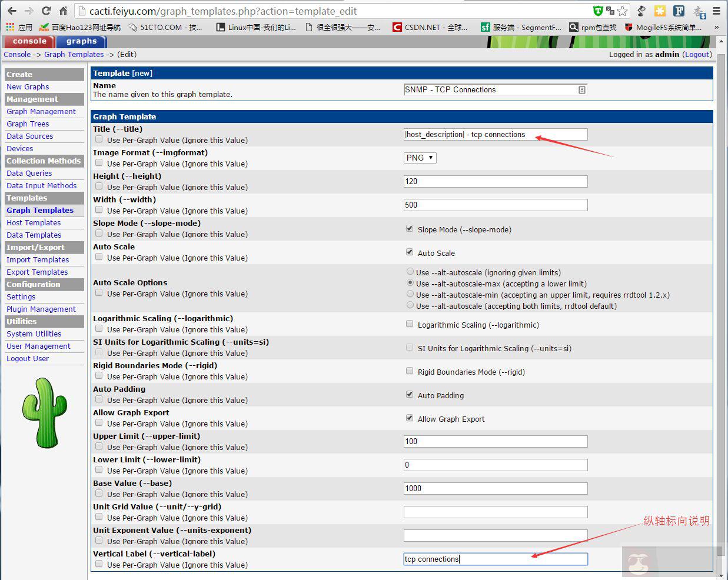Open Host Templates in sidebar

pos(34,222)
